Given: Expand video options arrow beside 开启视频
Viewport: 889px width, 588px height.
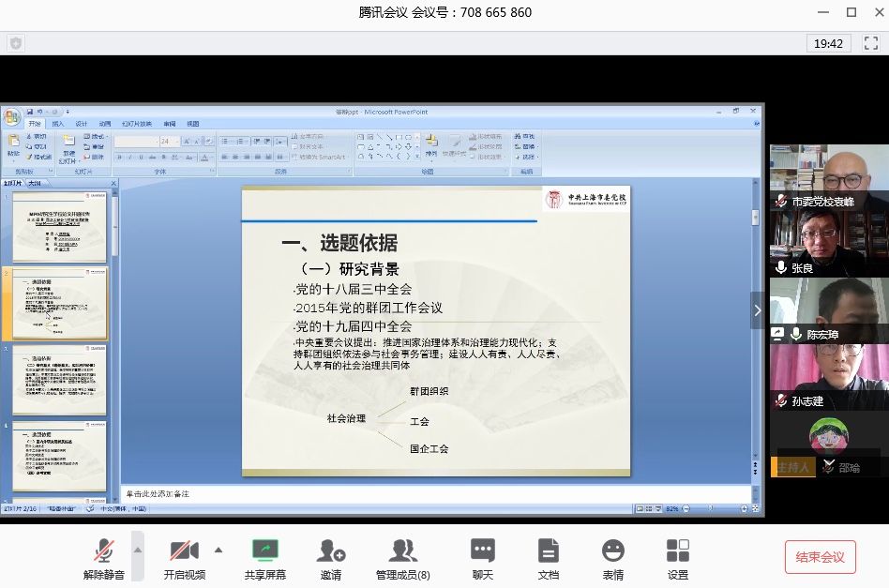Looking at the screenshot, I should [x=218, y=550].
